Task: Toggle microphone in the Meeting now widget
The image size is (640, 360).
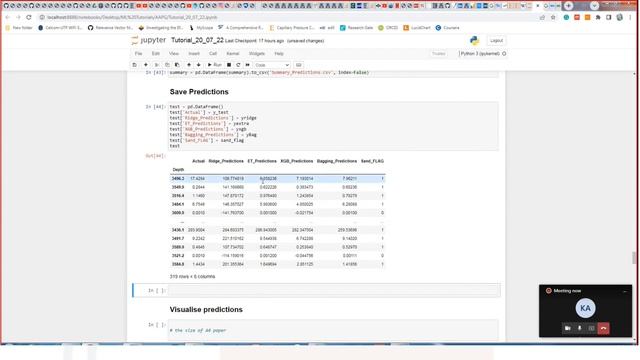Action: click(x=579, y=328)
